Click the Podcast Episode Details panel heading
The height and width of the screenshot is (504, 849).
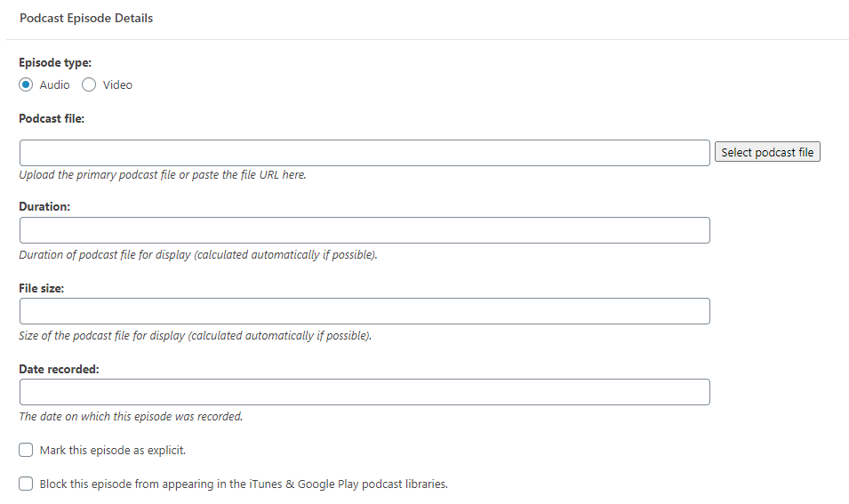(86, 18)
